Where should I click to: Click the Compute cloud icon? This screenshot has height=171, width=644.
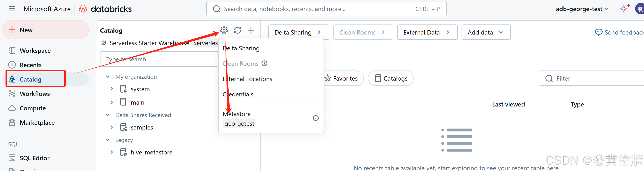pyautogui.click(x=12, y=108)
